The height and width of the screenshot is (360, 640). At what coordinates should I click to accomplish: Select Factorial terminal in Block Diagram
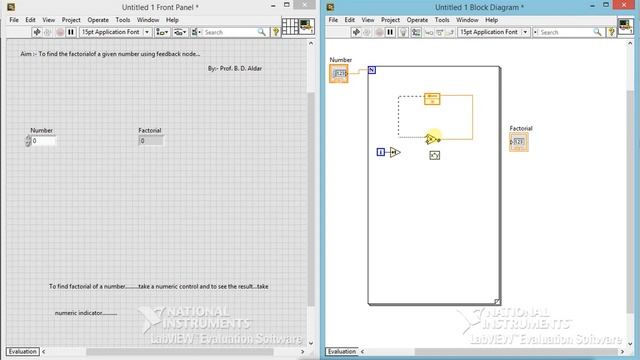point(519,142)
